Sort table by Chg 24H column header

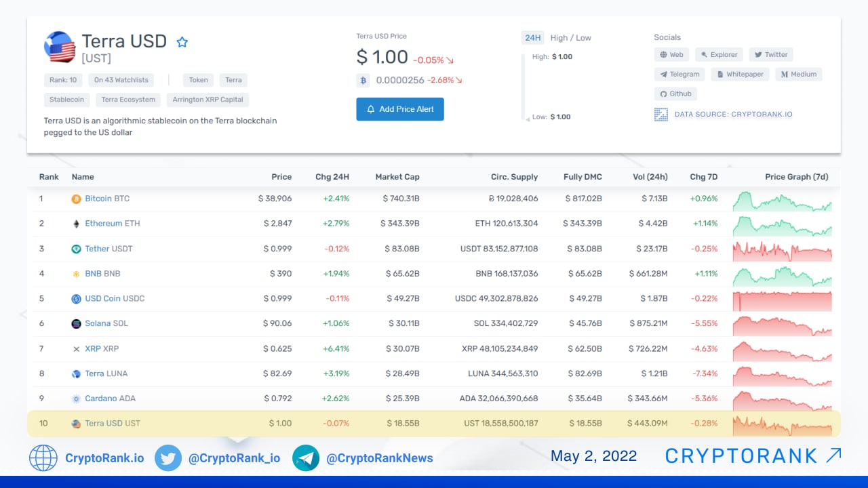click(332, 177)
